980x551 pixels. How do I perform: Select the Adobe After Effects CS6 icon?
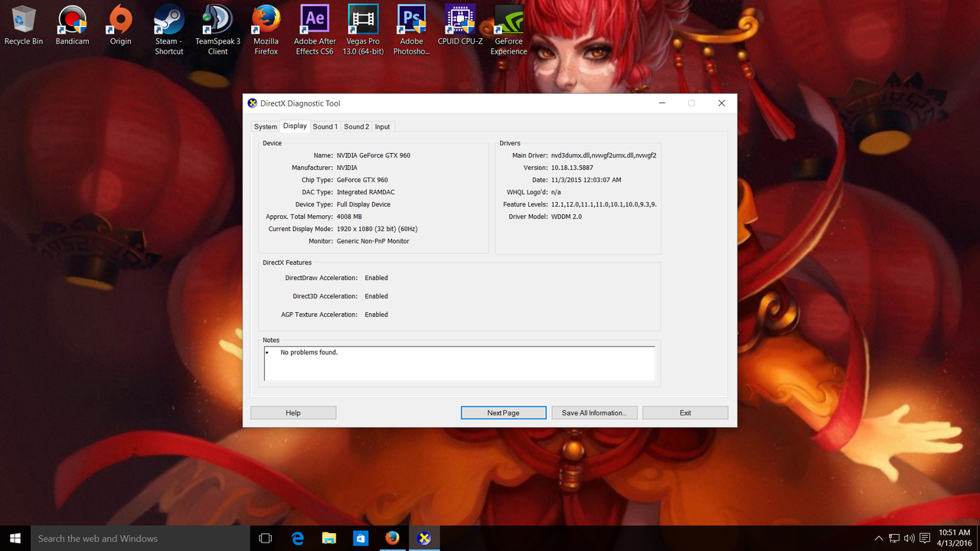click(315, 30)
